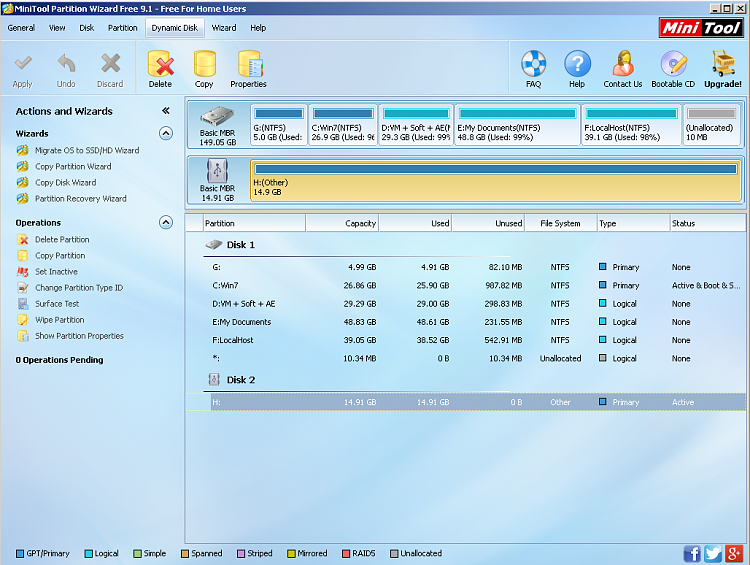Collapse the Operations section
This screenshot has height=565, width=750.
pos(165,222)
